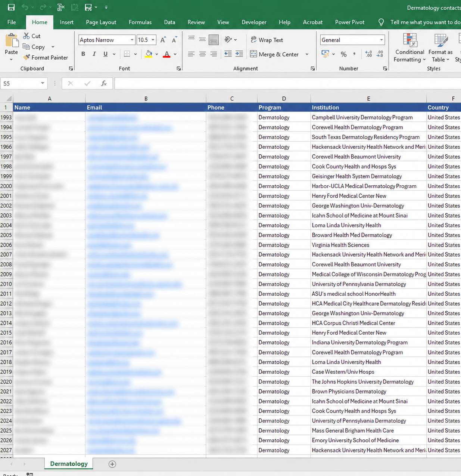The image size is (461, 476).
Task: Toggle Bold formatting
Action: coord(83,54)
